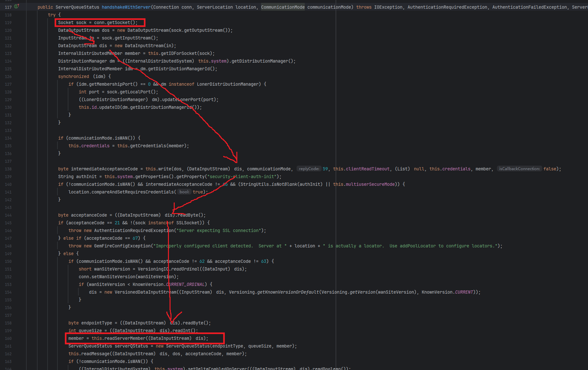Click the "security-client-auth-init" string
The height and width of the screenshot is (370, 588).
pos(242,176)
